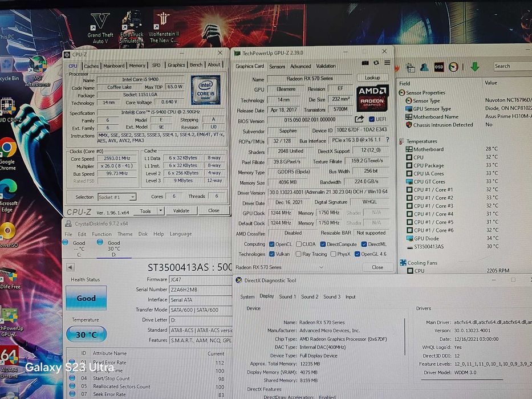
Task: Toggle the OpenCL checkbox
Action: point(272,244)
